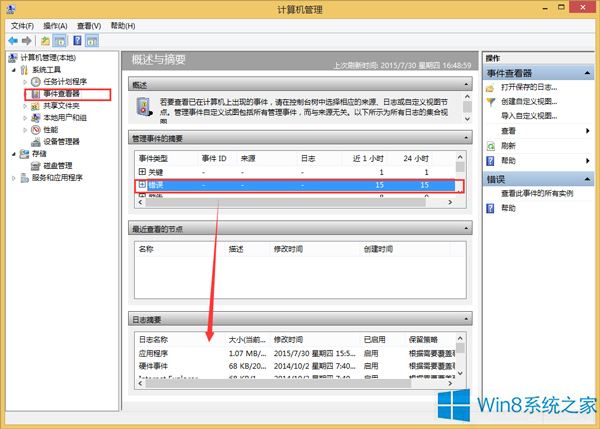This screenshot has height=429, width=600.
Task: Collapse the 事件查看器 actions group
Action: (x=587, y=73)
